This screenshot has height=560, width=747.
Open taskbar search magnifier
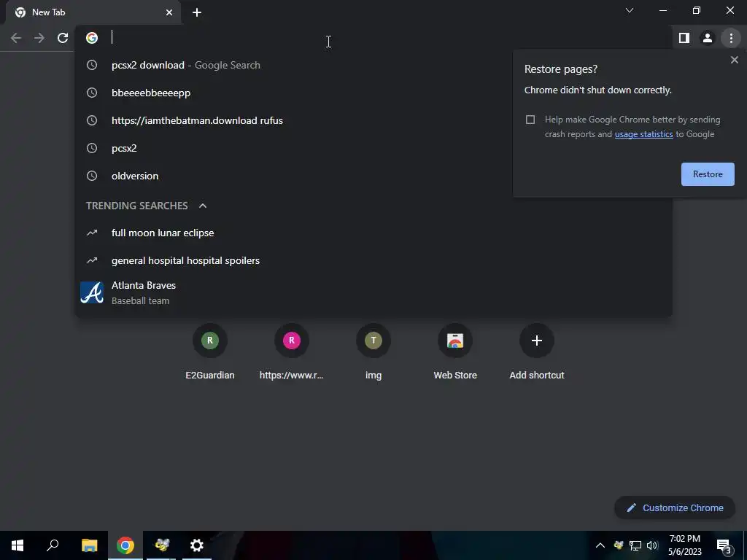coord(53,545)
